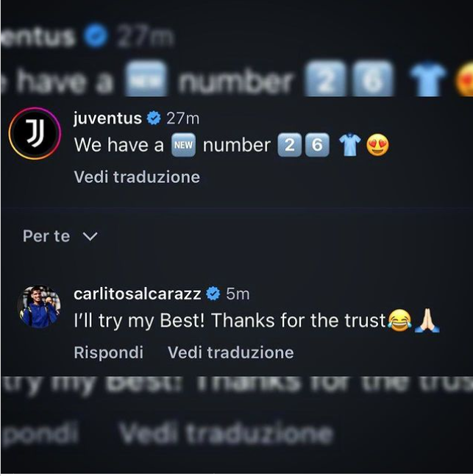
Task: Click Vedi traduzione beside Rispondi
Action: point(231,352)
